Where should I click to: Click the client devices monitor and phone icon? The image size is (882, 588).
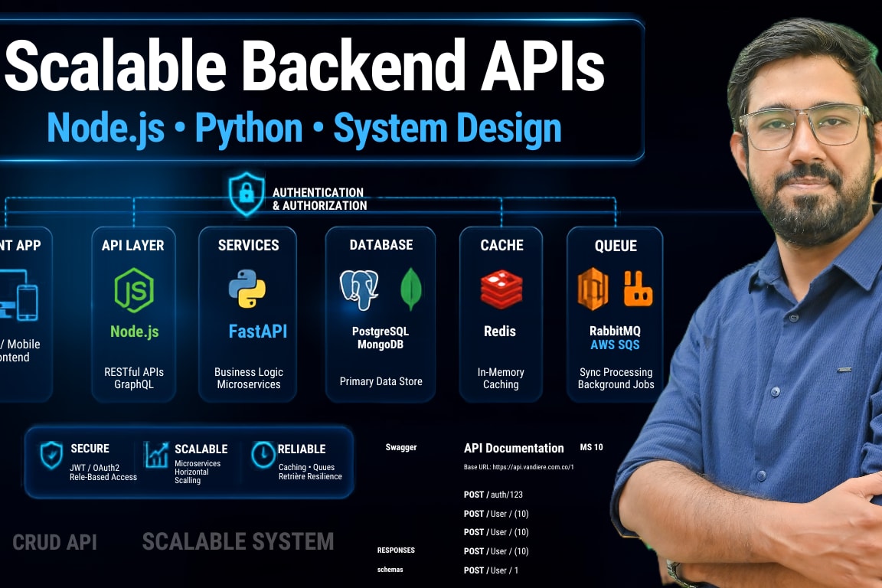(x=18, y=295)
